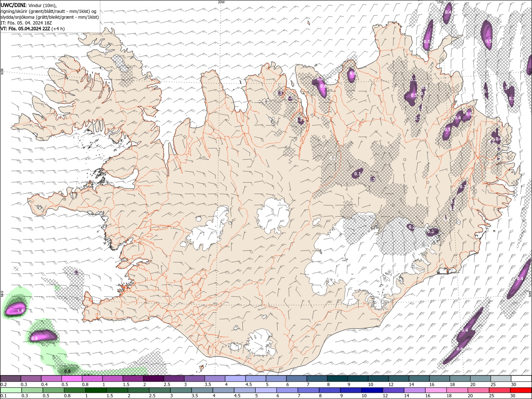Screen dimensions: 532x399
Task: Click upper legend swatch between 0.2 and 0.3
Action: click(x=11, y=379)
